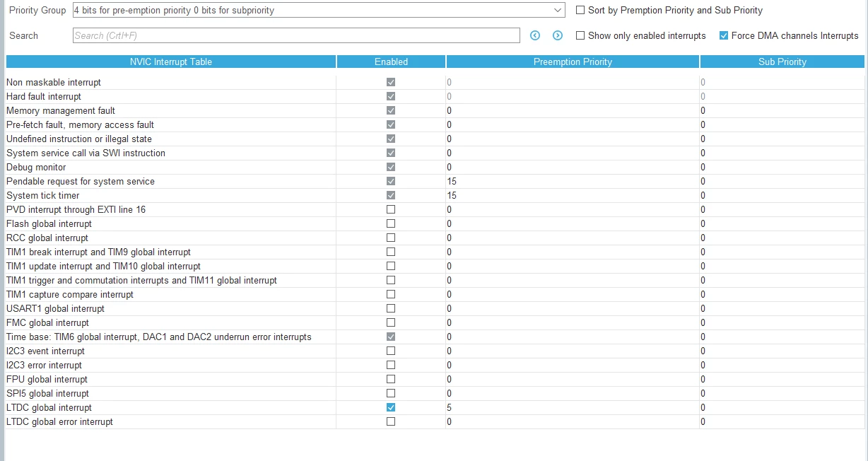Select the Non maskable interrupt row name
The image size is (868, 461).
54,82
